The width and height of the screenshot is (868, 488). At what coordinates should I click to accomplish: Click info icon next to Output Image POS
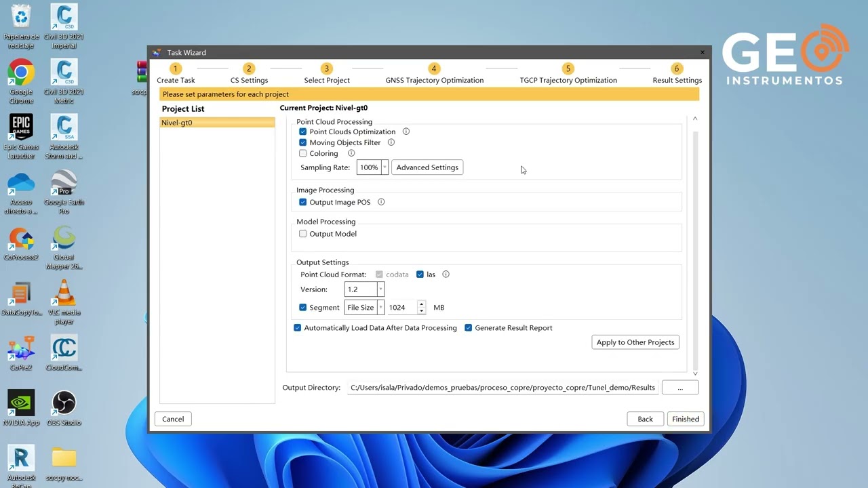pos(381,202)
